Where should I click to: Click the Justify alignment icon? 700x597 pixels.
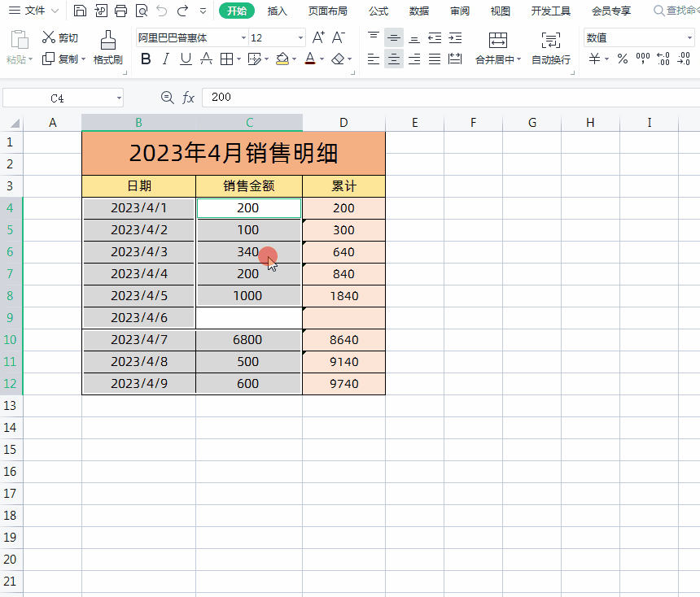435,59
